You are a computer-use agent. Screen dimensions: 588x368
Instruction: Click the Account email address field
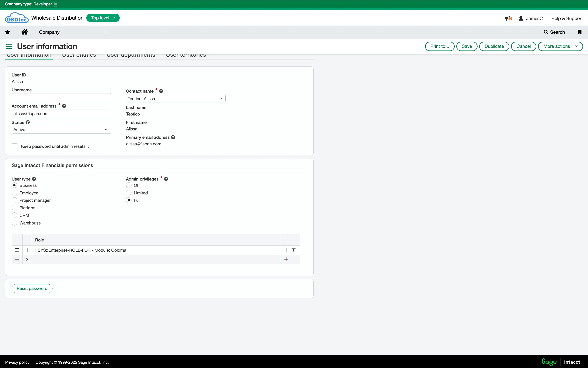(61, 114)
